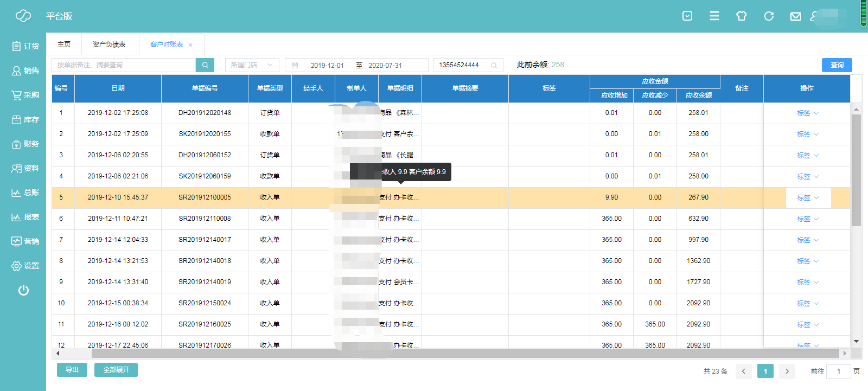Click the 按单据备注 search input field
868x391 pixels.
pyautogui.click(x=124, y=65)
